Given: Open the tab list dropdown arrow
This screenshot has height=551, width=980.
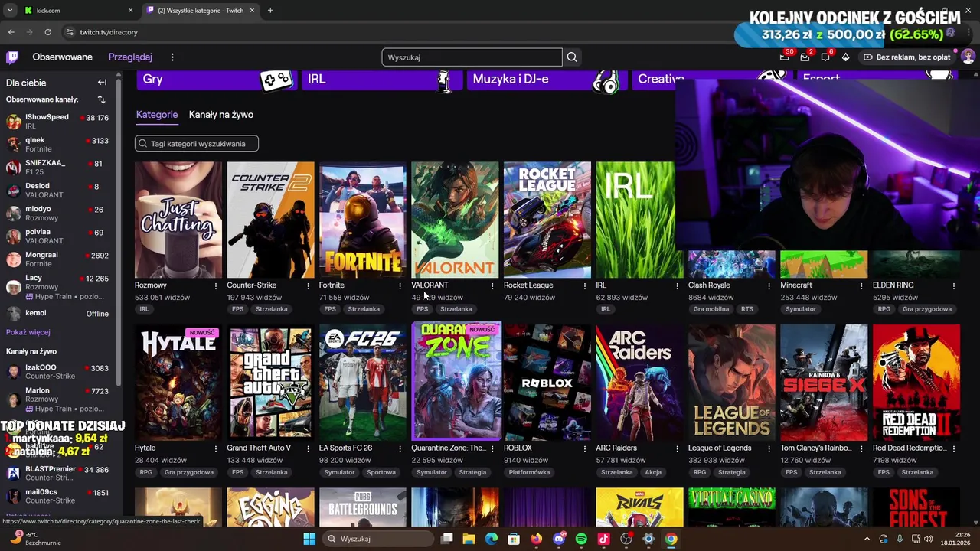Looking at the screenshot, I should 10,11.
